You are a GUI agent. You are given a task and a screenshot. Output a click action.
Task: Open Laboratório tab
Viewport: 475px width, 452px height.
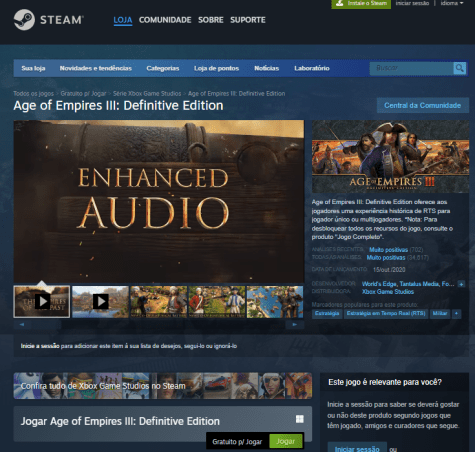tap(312, 68)
